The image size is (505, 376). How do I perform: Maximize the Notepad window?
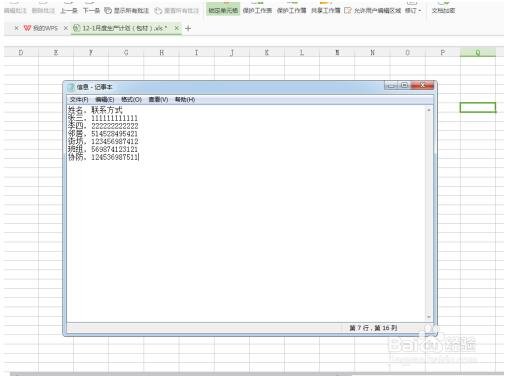pos(404,85)
